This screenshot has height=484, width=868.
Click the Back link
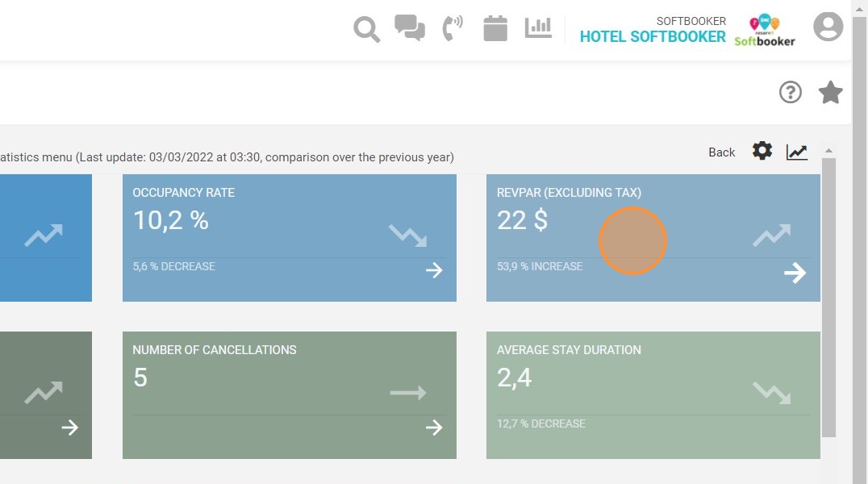(721, 152)
